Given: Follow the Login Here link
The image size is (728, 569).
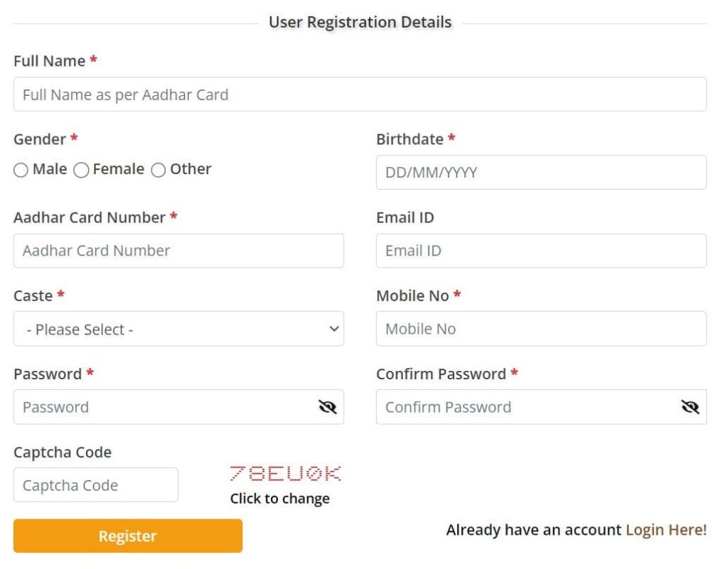Looking at the screenshot, I should coord(665,530).
